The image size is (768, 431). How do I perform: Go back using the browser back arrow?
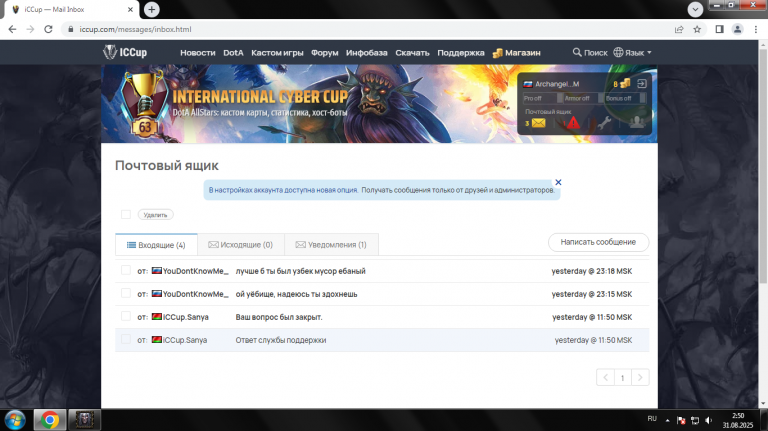[12, 29]
